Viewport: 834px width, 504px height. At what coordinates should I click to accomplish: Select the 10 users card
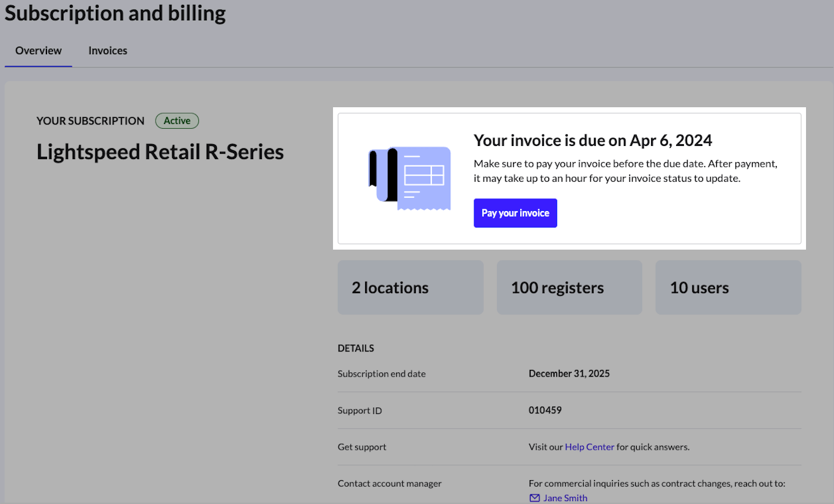pyautogui.click(x=728, y=288)
